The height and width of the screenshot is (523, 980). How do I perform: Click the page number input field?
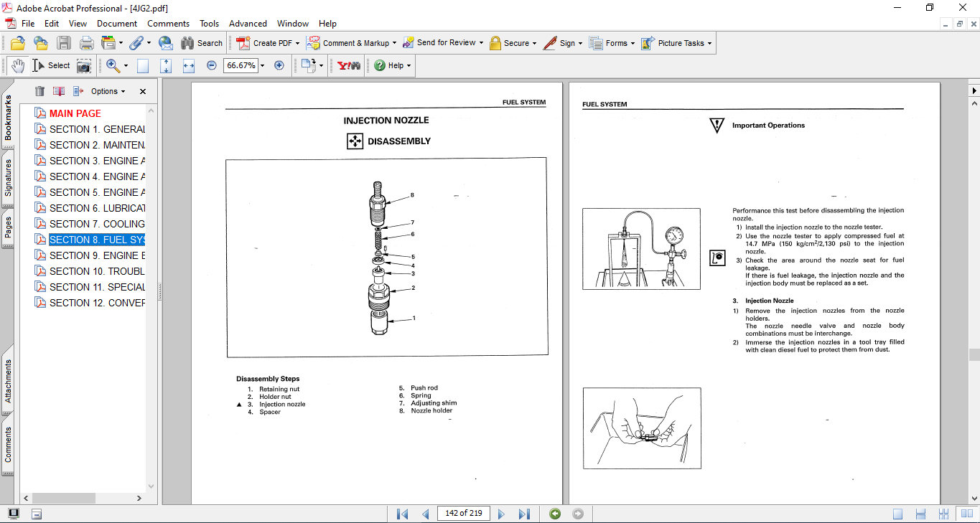coord(463,514)
